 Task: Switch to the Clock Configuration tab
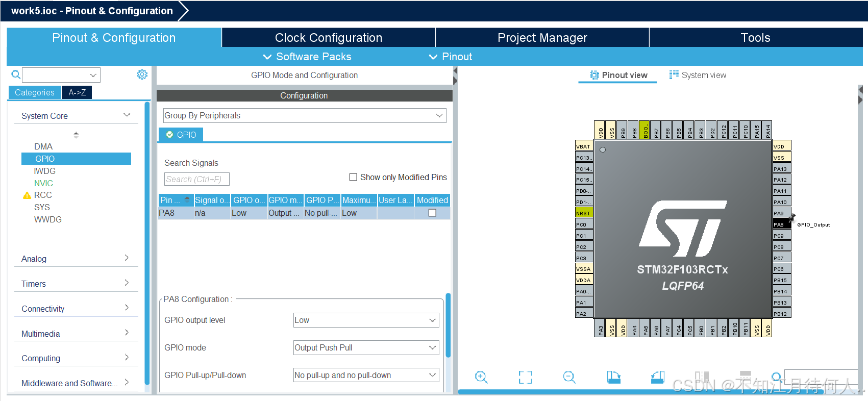(x=329, y=38)
